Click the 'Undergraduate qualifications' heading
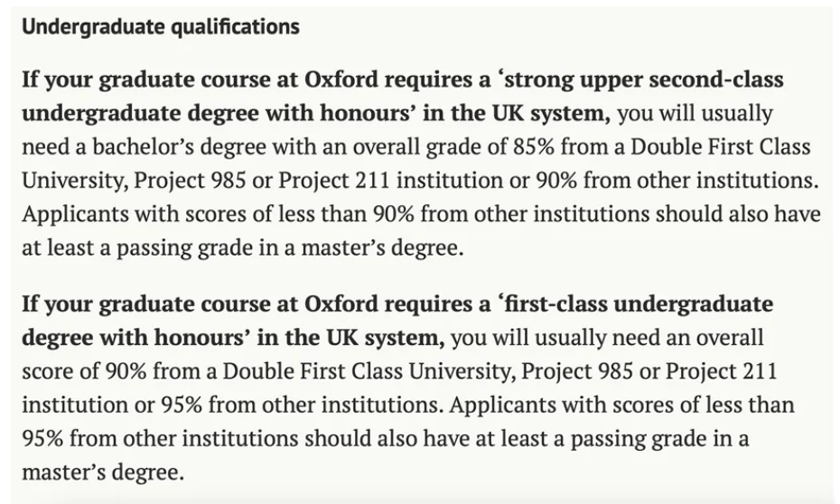This screenshot has height=504, width=840. point(160,26)
